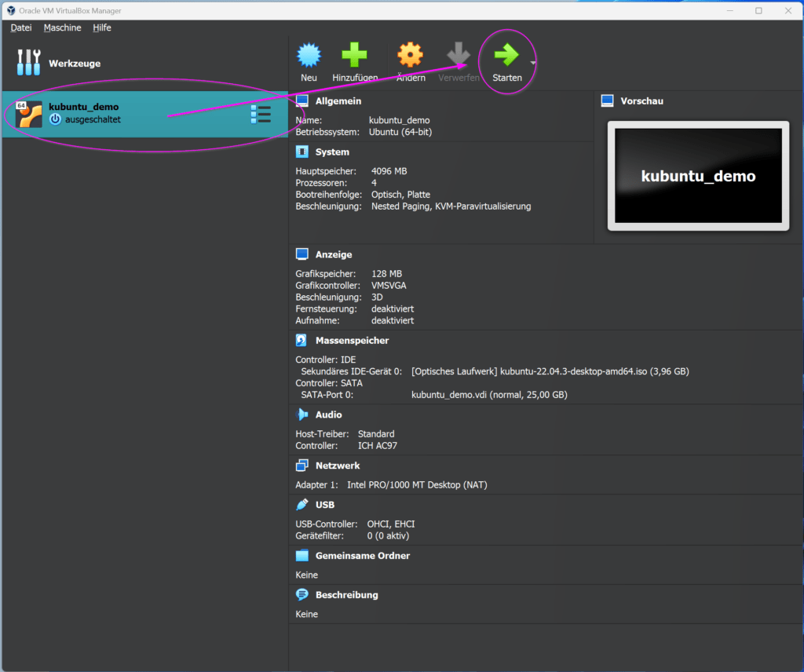
Task: Click the Fernsteuerung deaktiviert value
Action: pos(393,309)
